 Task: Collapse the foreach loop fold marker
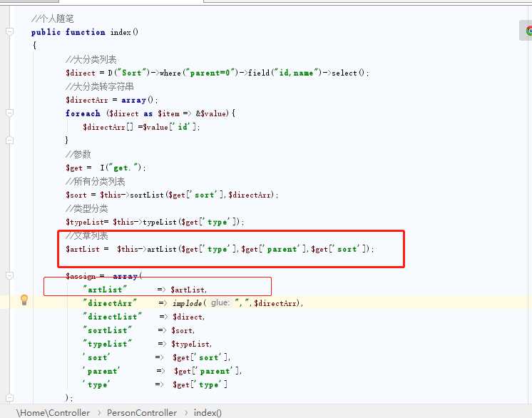point(9,113)
